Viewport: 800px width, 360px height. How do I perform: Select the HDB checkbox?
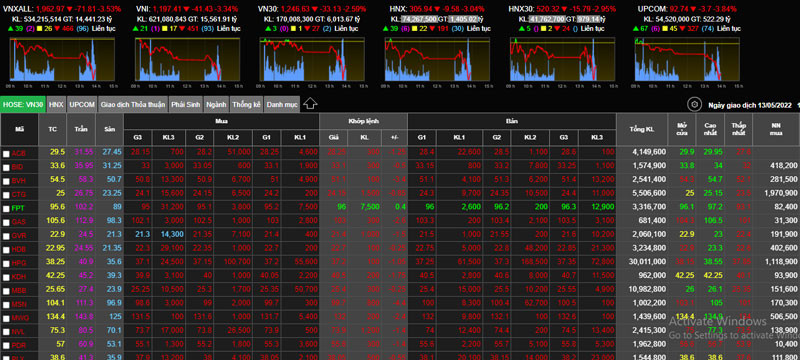(x=6, y=250)
